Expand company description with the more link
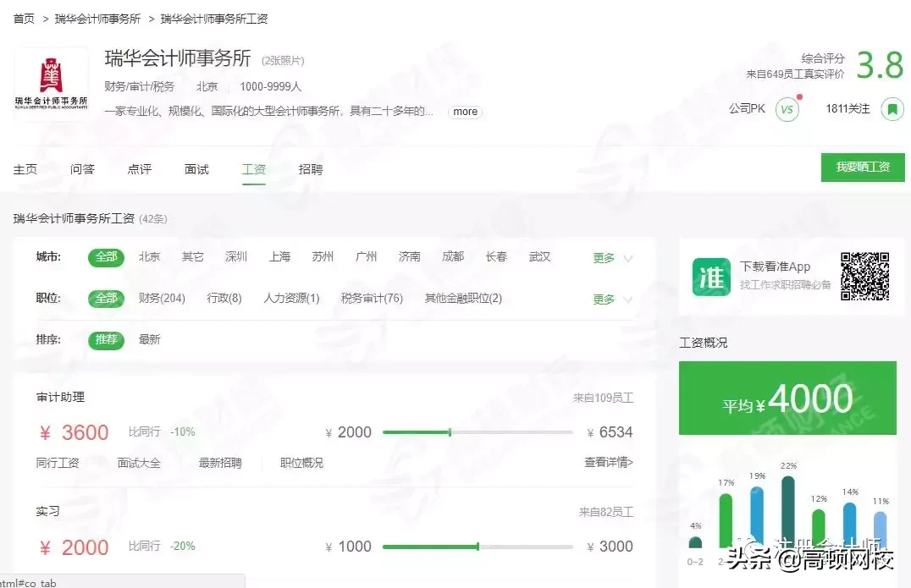 pyautogui.click(x=464, y=111)
